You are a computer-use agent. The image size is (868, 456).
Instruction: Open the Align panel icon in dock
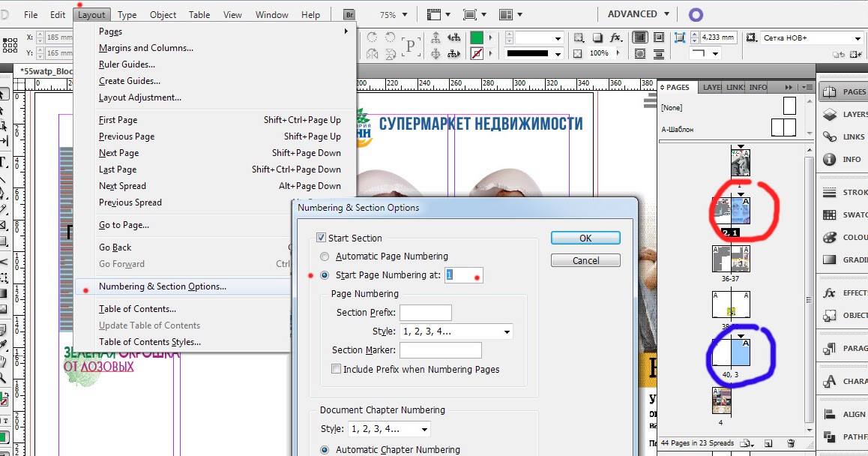(x=829, y=414)
